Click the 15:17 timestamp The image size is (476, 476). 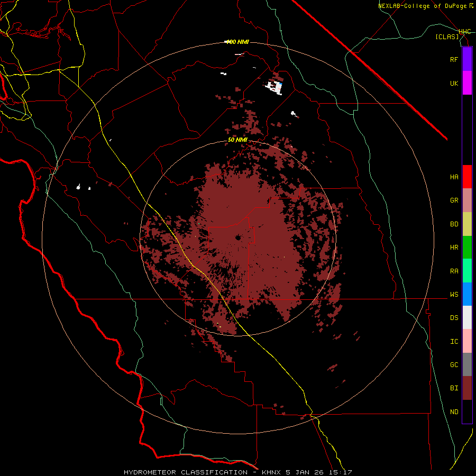340,472
